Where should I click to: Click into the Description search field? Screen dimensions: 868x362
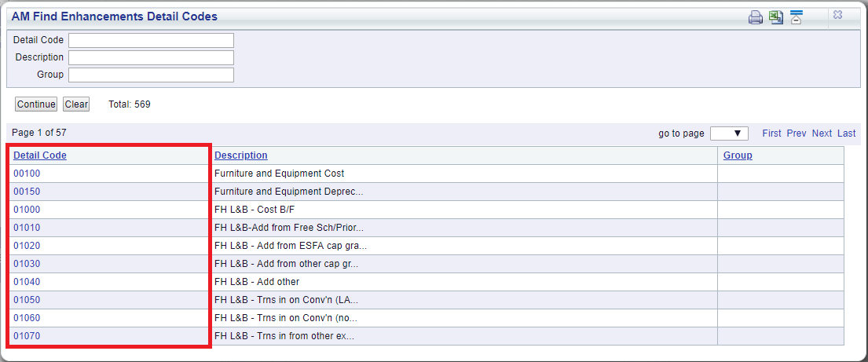(151, 57)
